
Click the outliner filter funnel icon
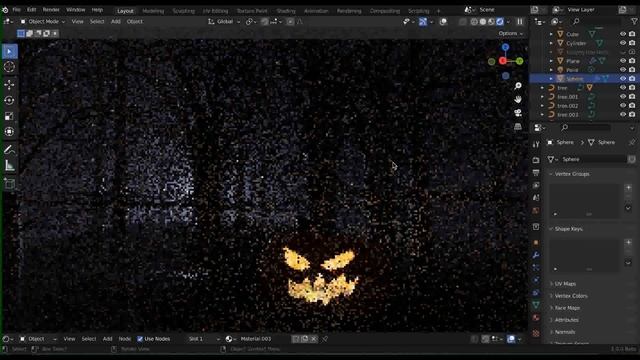coord(634,21)
